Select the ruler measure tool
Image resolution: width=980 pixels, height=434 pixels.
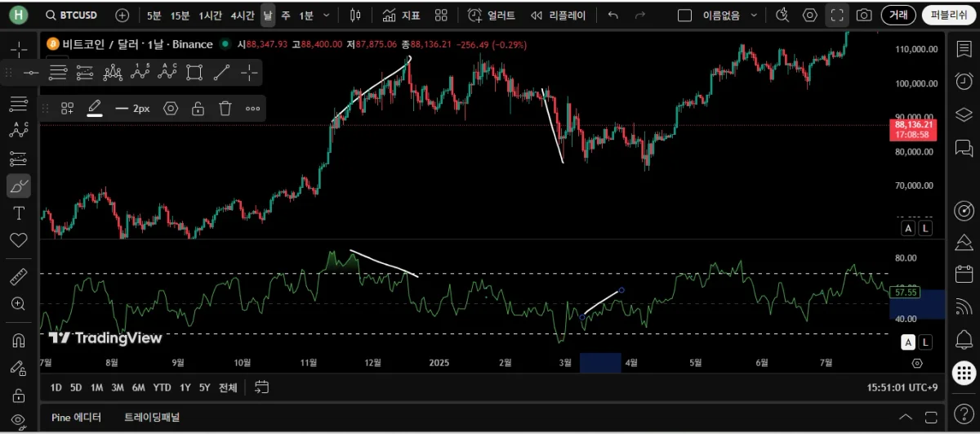point(18,277)
